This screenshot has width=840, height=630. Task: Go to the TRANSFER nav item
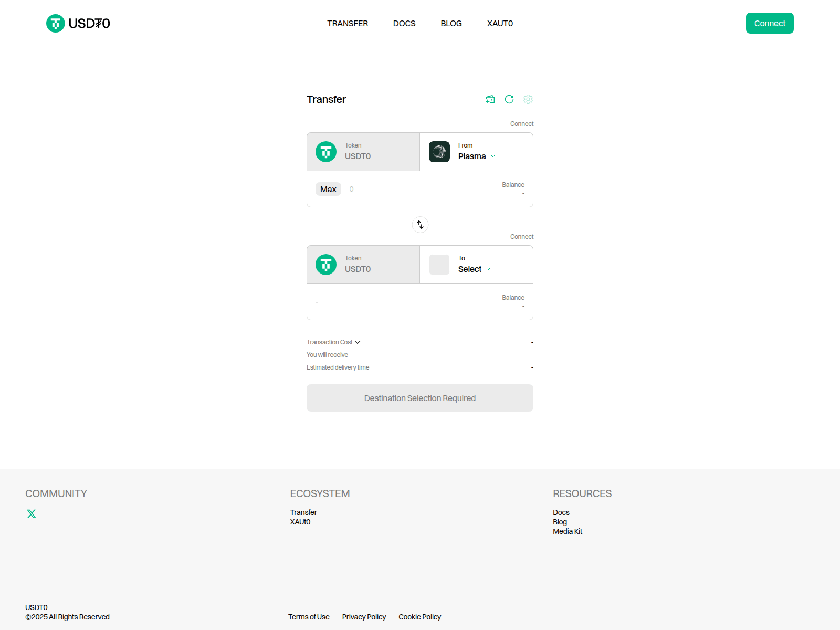348,24
